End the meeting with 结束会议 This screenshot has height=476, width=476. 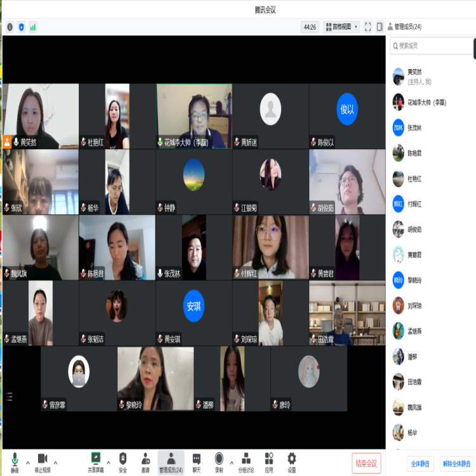click(x=367, y=463)
